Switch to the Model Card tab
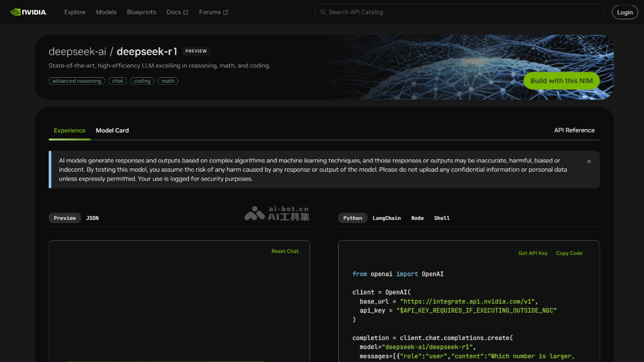This screenshot has height=362, width=644. tap(112, 130)
